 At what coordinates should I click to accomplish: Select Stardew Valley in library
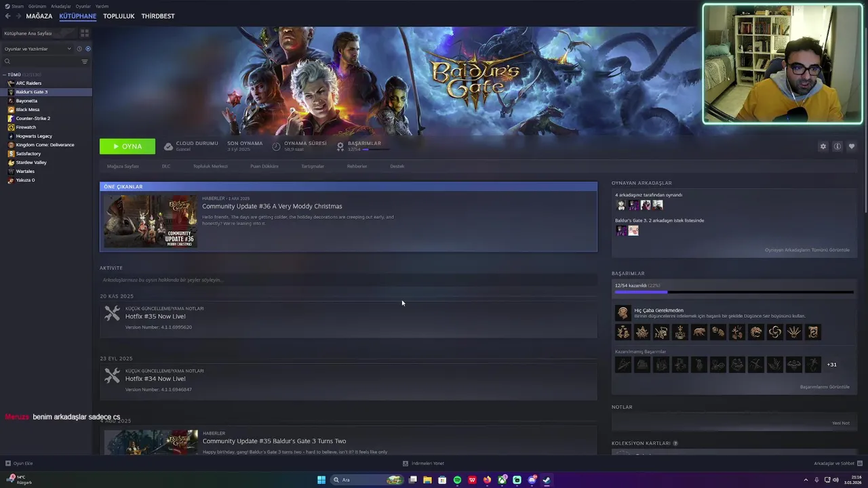pyautogui.click(x=46, y=162)
